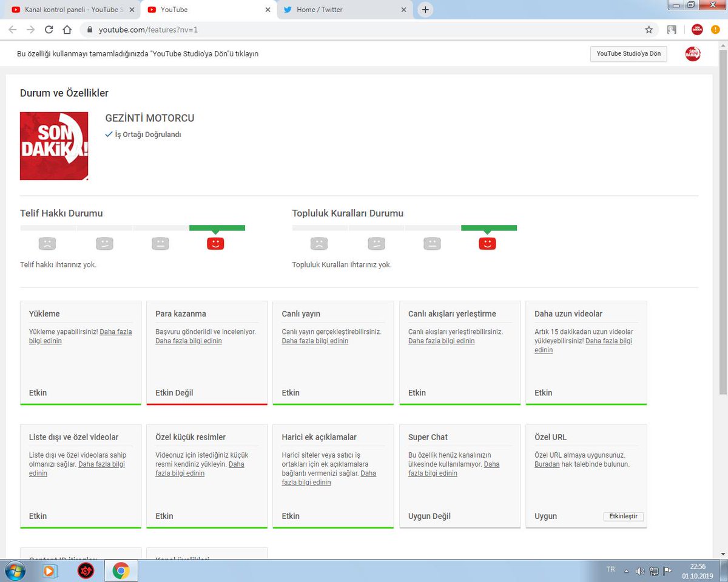The image size is (728, 582).
Task: Click the page's vertical scrollbar thumb
Action: point(723,221)
